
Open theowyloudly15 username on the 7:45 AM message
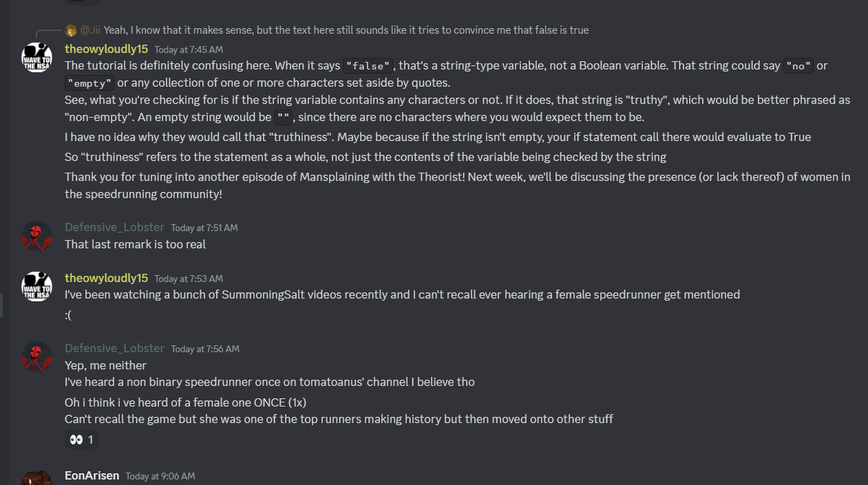[x=106, y=49]
